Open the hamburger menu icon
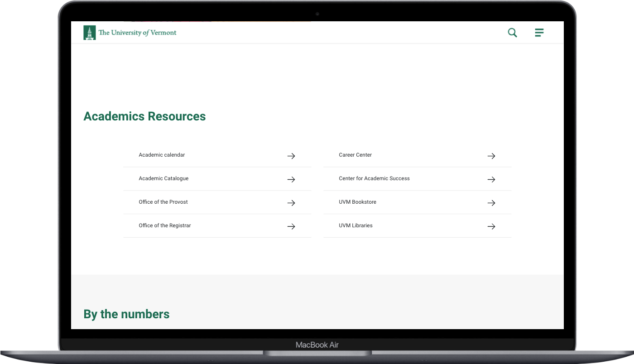This screenshot has height=364, width=634. click(x=539, y=33)
